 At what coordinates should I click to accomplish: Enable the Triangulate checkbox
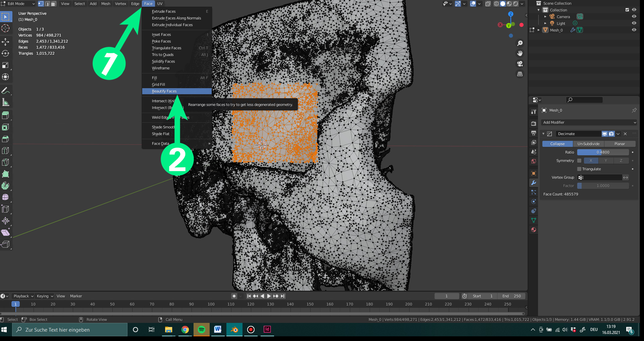pyautogui.click(x=579, y=169)
